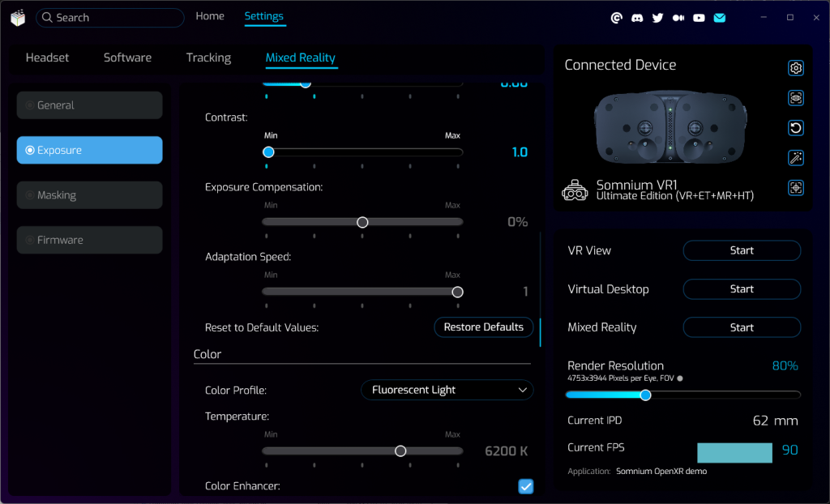Screen dimensions: 830x504
Task: Open the Color Profile dropdown
Action: coord(447,391)
